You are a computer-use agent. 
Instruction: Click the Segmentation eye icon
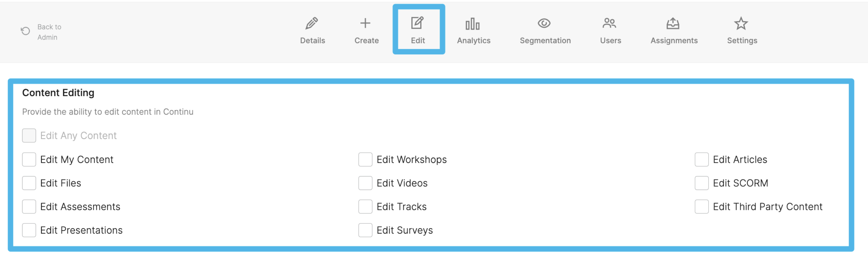click(x=544, y=23)
